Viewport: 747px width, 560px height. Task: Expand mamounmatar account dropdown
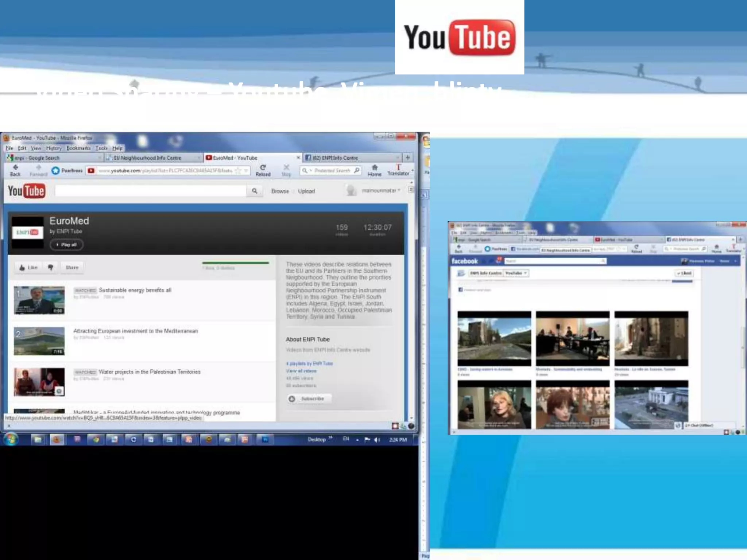399,190
